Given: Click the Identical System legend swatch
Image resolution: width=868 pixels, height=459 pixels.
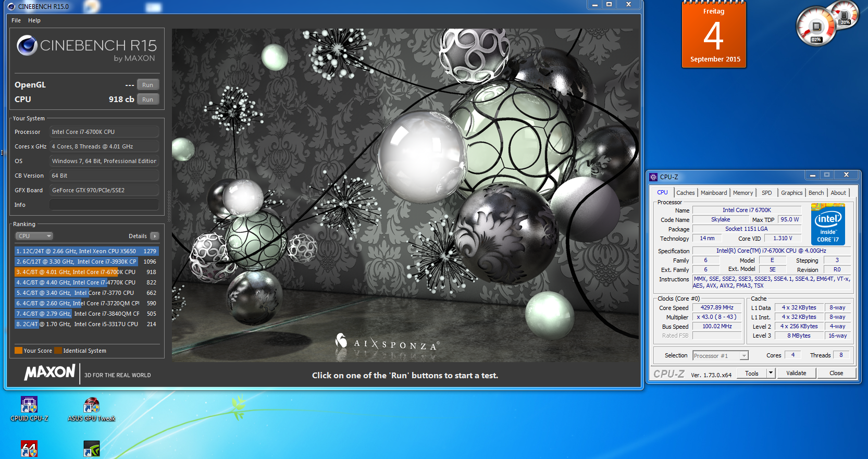Looking at the screenshot, I should (x=58, y=351).
